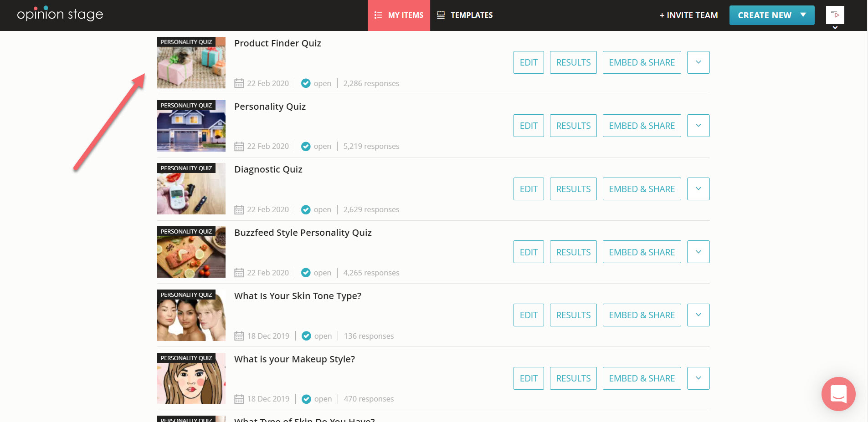This screenshot has width=868, height=422.
Task: View results of Personality Quiz
Action: pyautogui.click(x=573, y=126)
